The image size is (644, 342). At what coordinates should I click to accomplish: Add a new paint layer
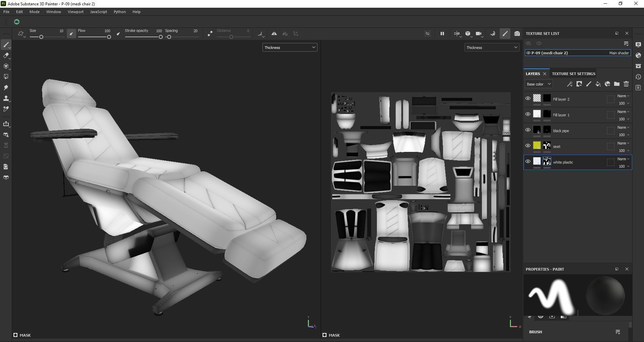click(x=589, y=84)
